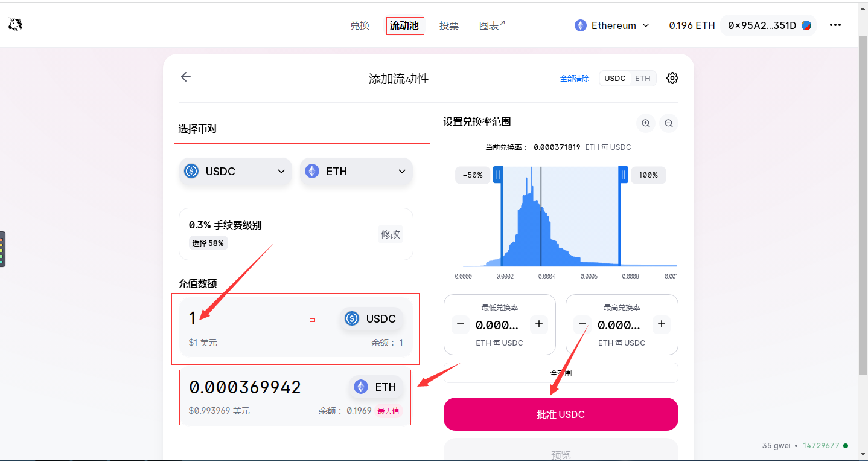Click the 100% range label
Viewport: 868px width, 461px height.
click(x=648, y=175)
